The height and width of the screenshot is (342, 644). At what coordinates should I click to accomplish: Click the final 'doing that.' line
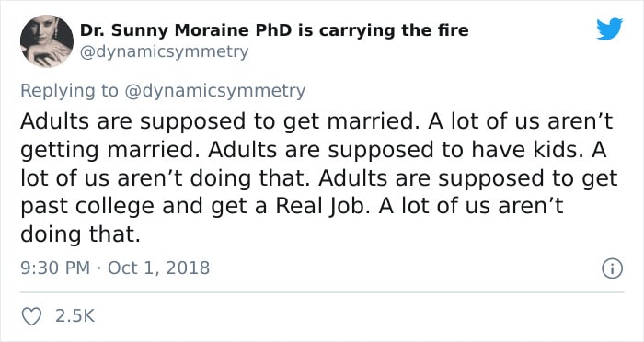[x=81, y=234]
